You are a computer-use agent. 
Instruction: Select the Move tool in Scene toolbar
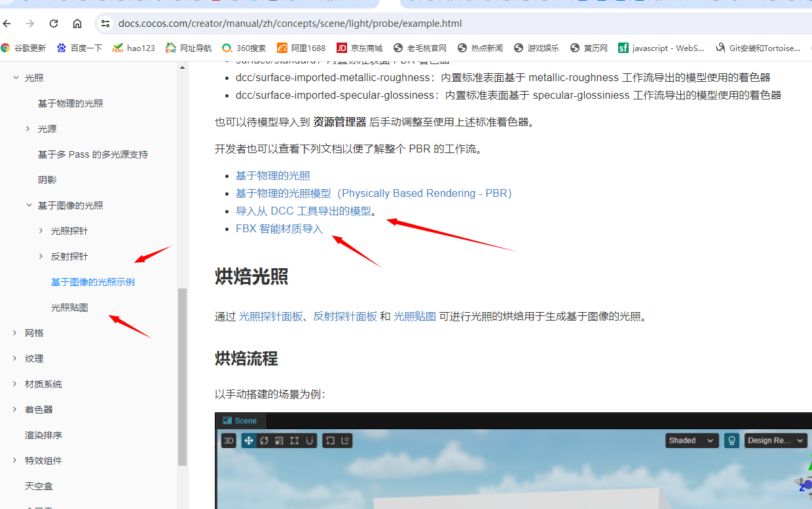pyautogui.click(x=249, y=440)
